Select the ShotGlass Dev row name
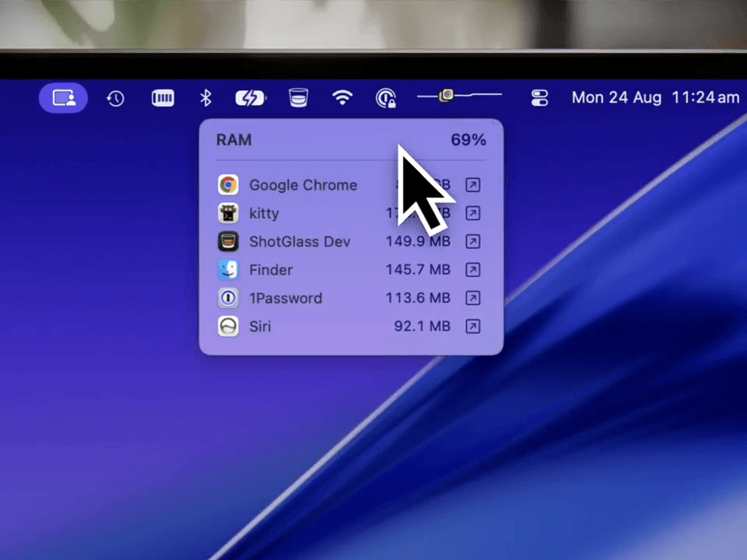 pos(300,241)
